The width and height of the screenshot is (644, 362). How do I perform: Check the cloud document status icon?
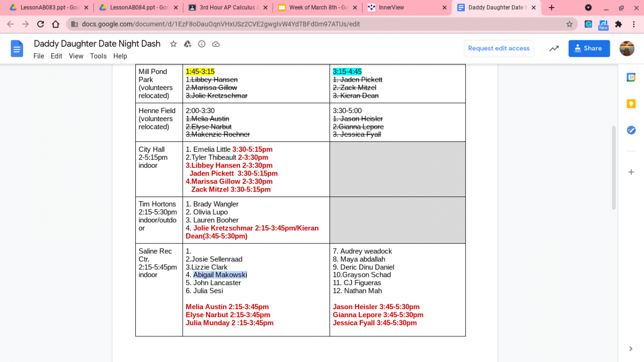coord(216,44)
